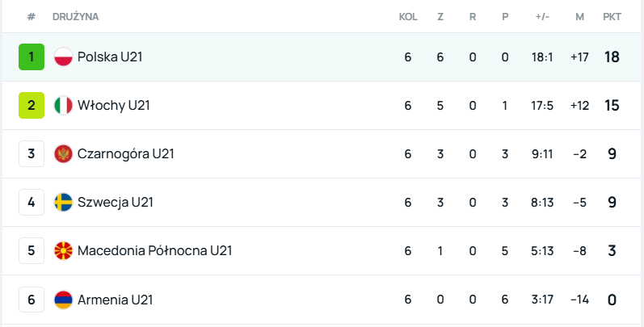Open Macedonia Północna U21 team link
The image size is (644, 327).
154,250
